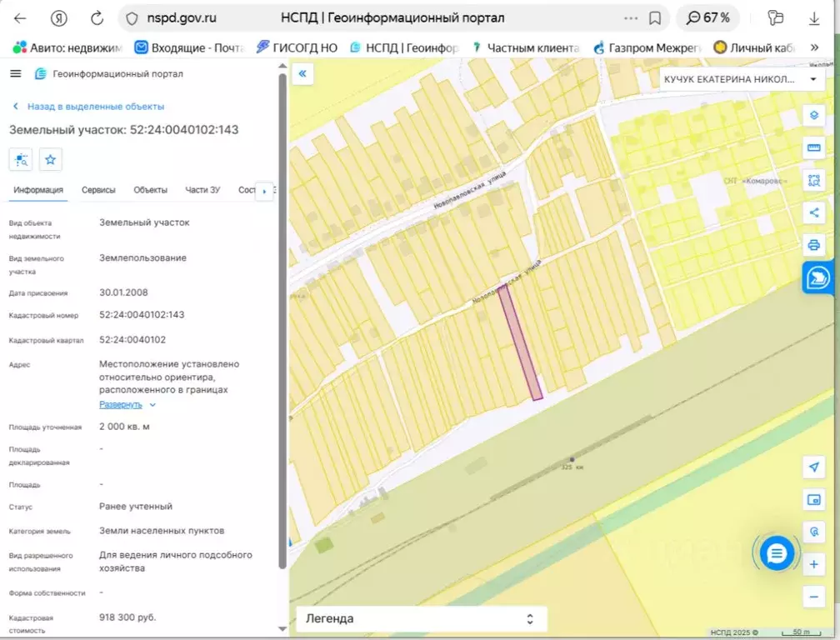Switch to the Сервисы tab
The width and height of the screenshot is (840, 640).
[x=99, y=189]
